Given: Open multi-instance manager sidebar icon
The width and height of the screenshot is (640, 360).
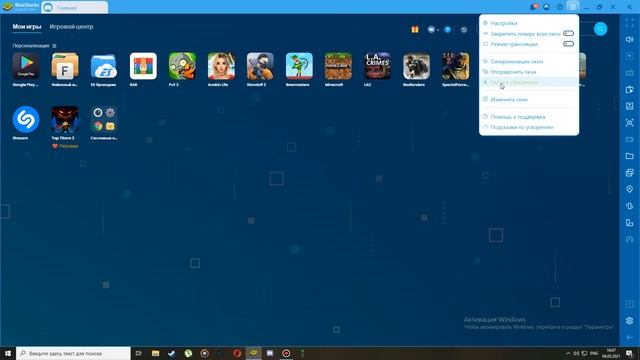Looking at the screenshot, I should 629,173.
